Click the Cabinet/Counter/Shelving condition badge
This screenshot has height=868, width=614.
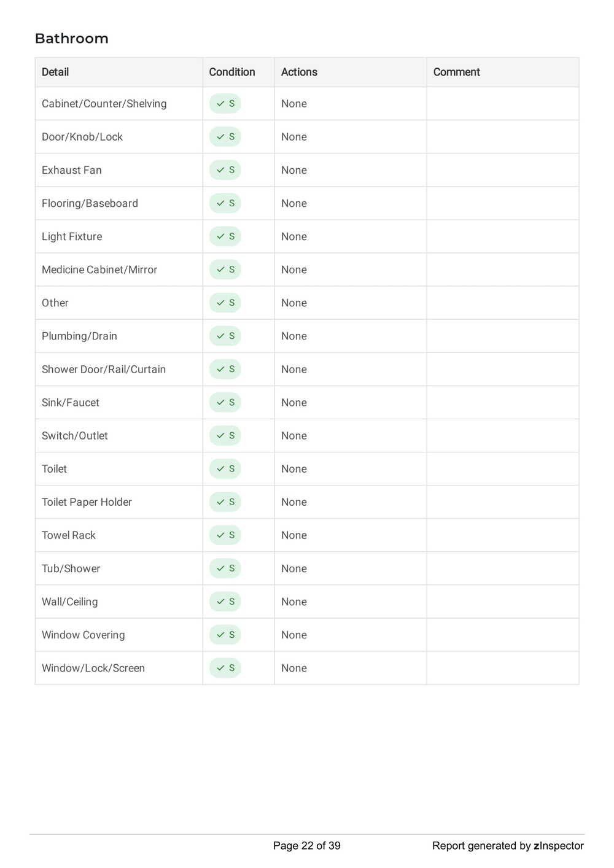(x=225, y=104)
